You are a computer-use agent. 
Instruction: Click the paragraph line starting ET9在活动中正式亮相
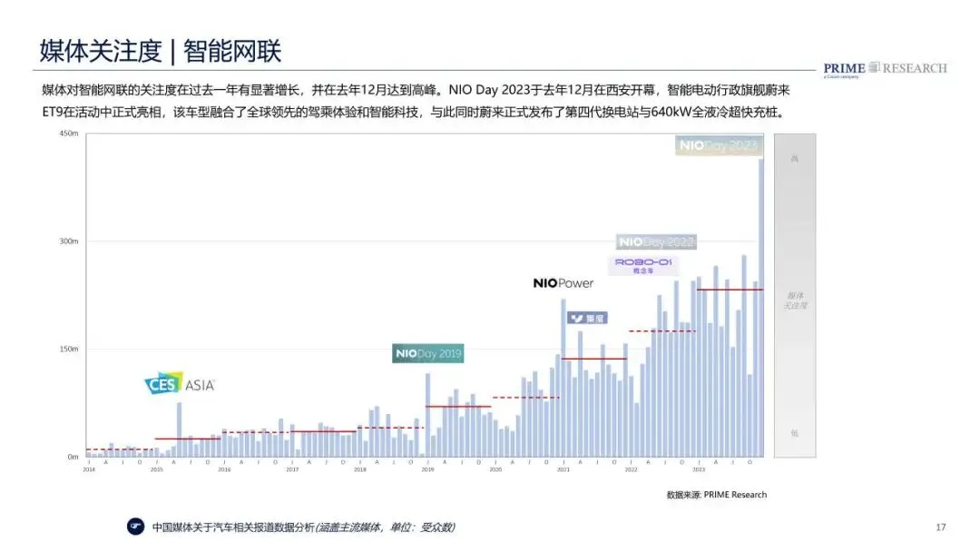click(413, 113)
